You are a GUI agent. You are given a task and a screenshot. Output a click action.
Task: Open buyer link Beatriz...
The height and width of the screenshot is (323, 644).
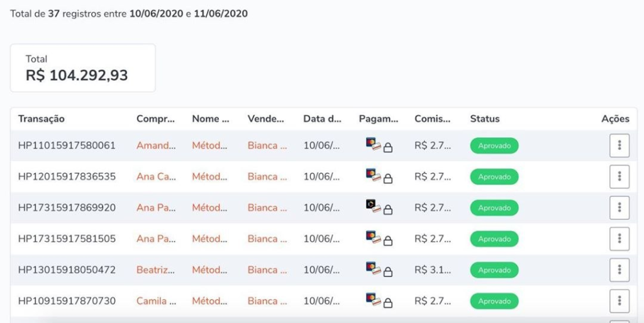pyautogui.click(x=156, y=270)
